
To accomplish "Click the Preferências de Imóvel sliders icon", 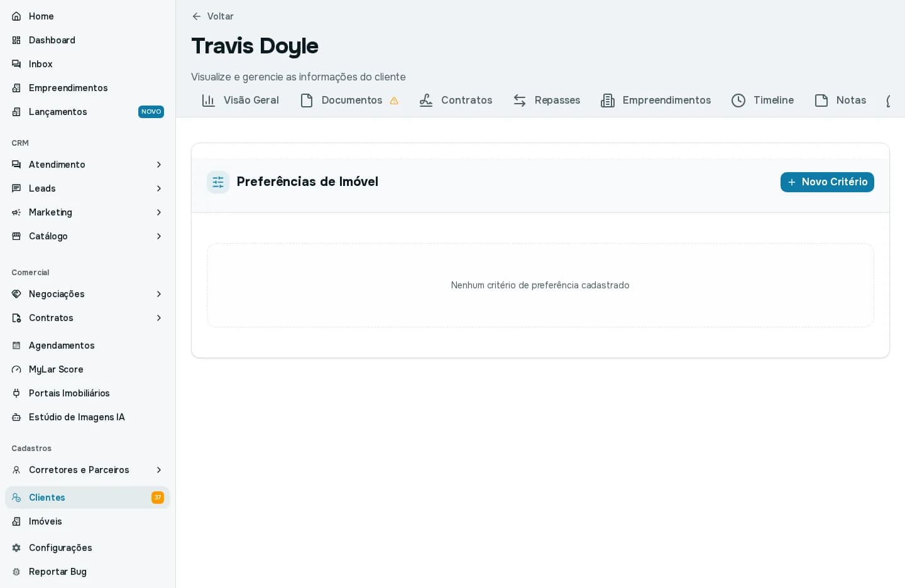I will (218, 182).
